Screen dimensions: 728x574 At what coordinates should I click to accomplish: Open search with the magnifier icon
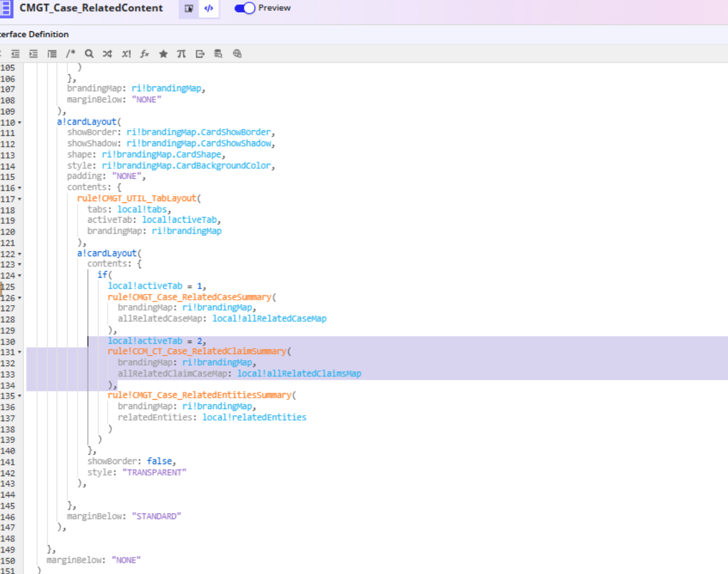(89, 54)
